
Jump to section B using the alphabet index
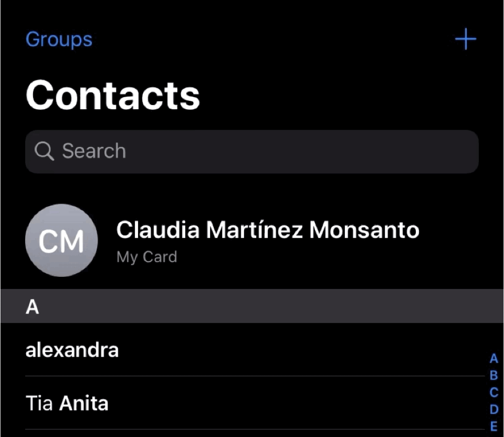(x=494, y=376)
